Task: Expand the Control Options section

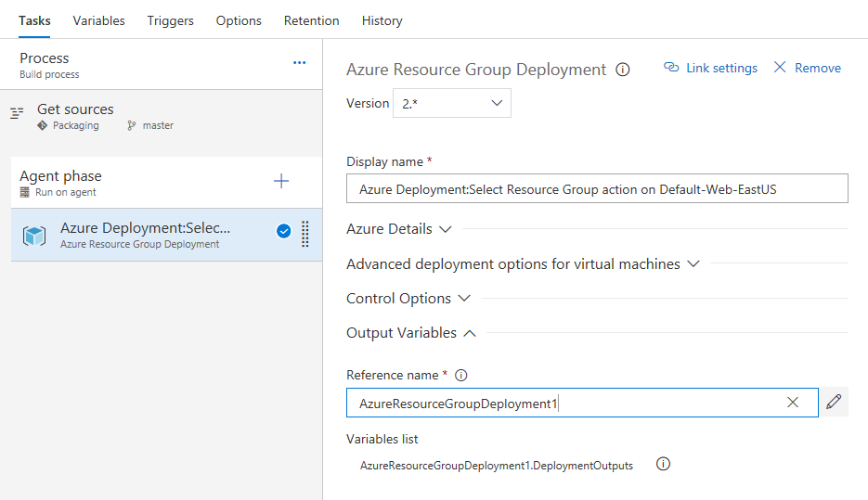Action: [408, 299]
